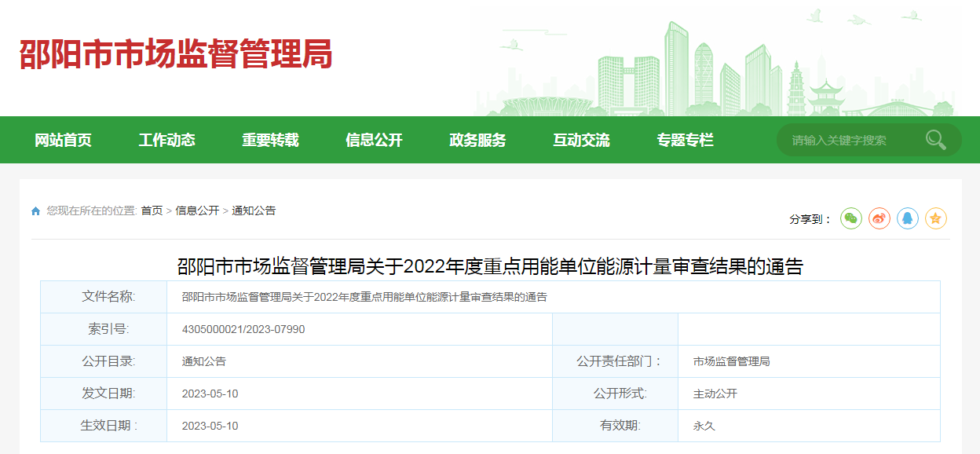Screen dimensions: 980x454
Task: Click the 公开目录 label cell
Action: click(x=104, y=361)
